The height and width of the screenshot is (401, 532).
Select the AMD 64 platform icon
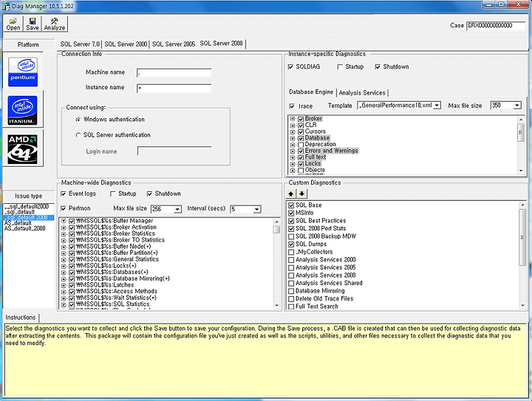point(23,149)
